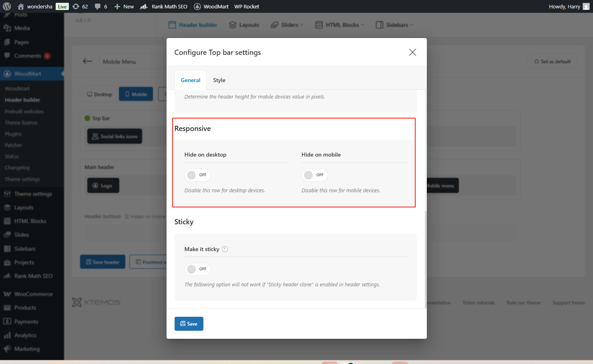The width and height of the screenshot is (593, 364).
Task: Toggle the Hide on desktop switch
Action: coord(197,175)
